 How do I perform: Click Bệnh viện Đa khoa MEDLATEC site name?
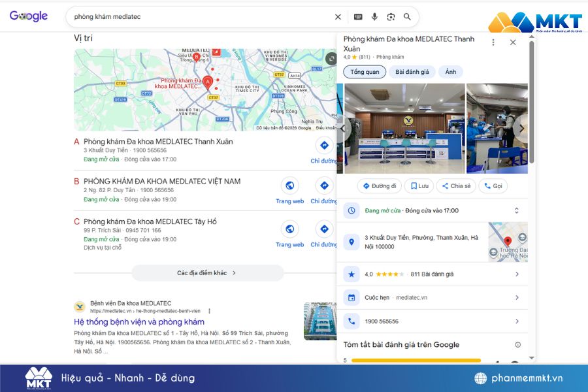pyautogui.click(x=131, y=303)
